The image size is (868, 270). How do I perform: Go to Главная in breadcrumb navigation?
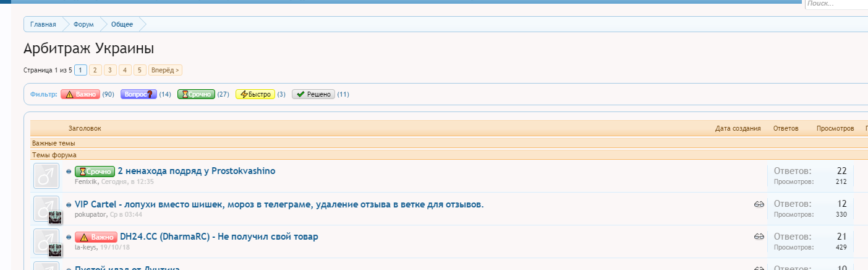point(43,24)
